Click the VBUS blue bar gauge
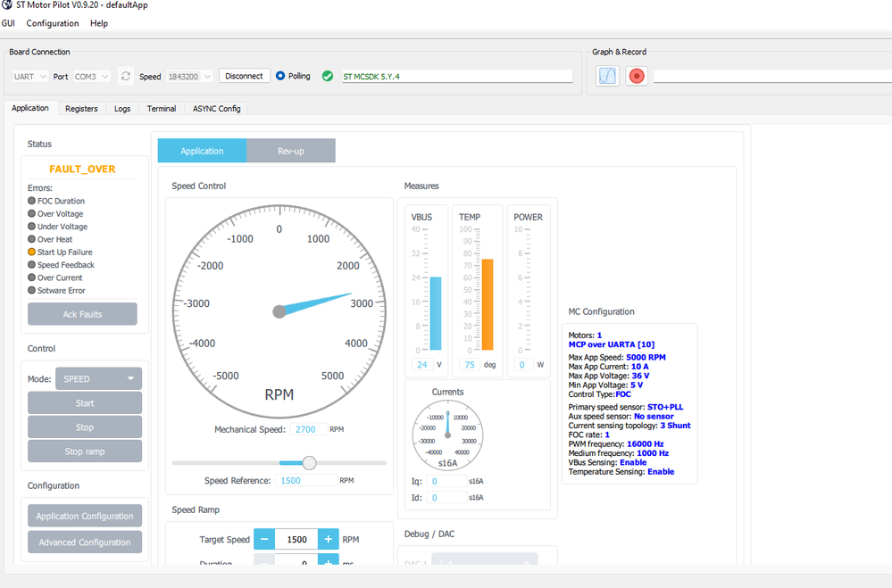The height and width of the screenshot is (588, 892). (x=436, y=313)
